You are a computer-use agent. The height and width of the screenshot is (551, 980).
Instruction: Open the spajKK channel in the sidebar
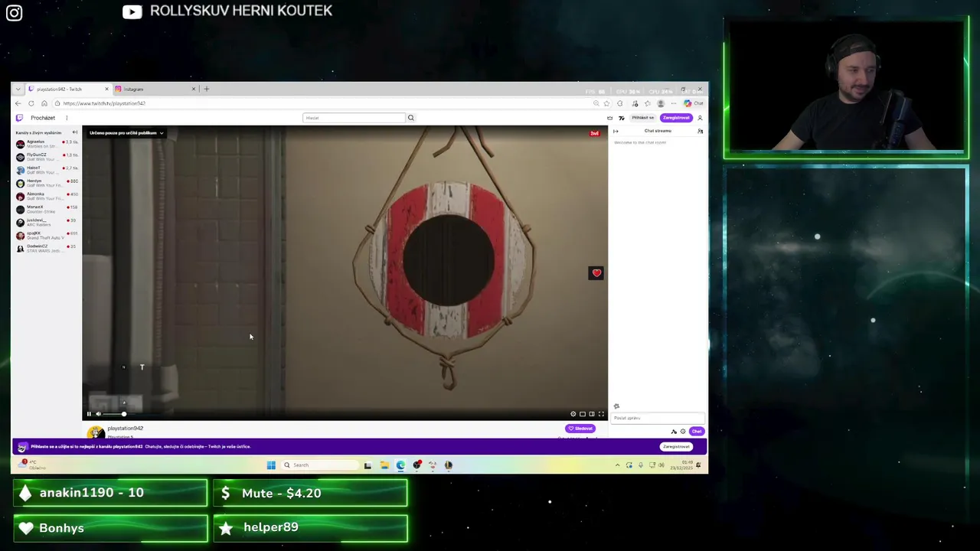coord(47,235)
